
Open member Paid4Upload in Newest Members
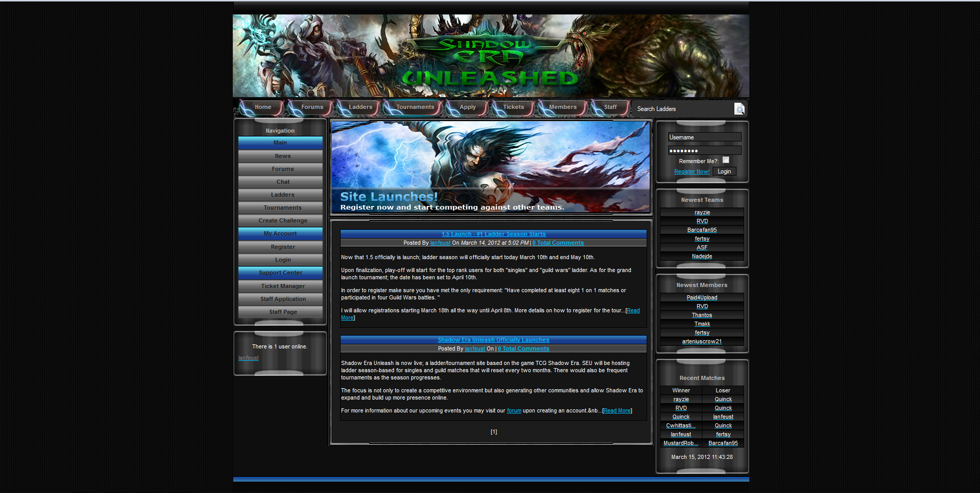702,298
